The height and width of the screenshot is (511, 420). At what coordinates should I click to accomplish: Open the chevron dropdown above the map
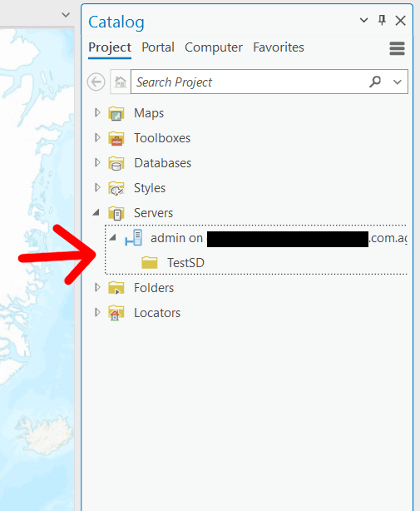click(66, 15)
